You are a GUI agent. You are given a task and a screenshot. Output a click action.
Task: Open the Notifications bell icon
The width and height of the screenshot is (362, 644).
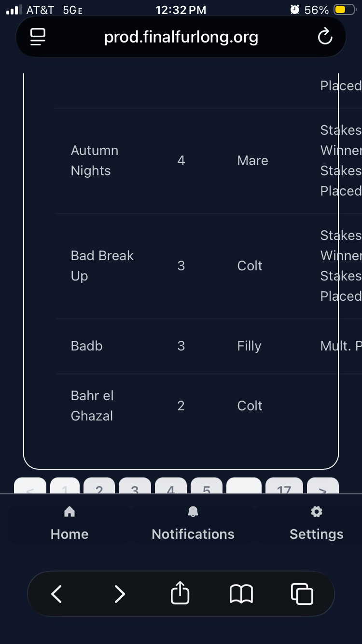pyautogui.click(x=193, y=512)
